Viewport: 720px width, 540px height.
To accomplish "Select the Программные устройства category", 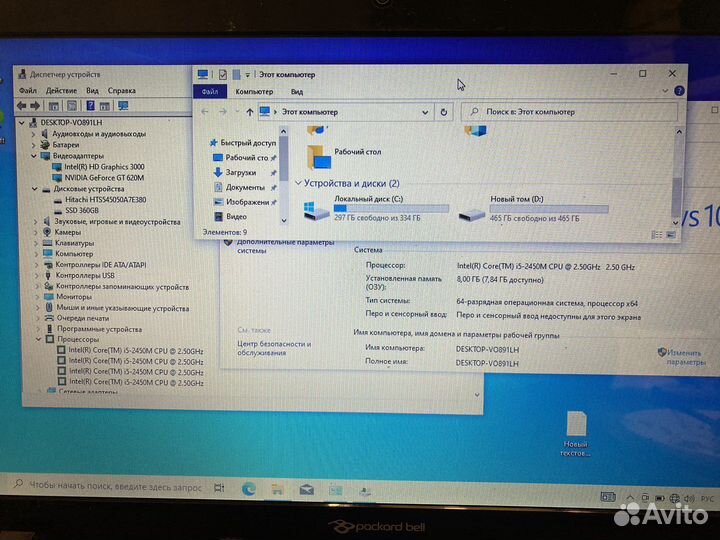I will point(99,329).
